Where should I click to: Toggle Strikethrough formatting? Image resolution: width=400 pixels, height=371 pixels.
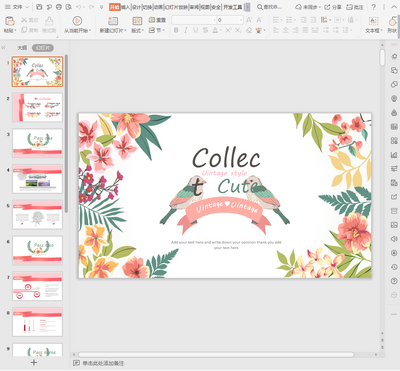pyautogui.click(x=205, y=30)
